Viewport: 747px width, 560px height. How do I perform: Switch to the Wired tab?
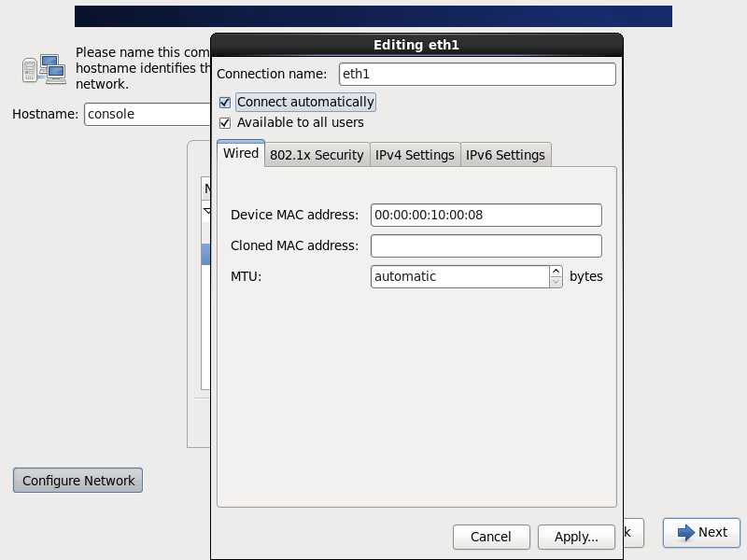[241, 153]
